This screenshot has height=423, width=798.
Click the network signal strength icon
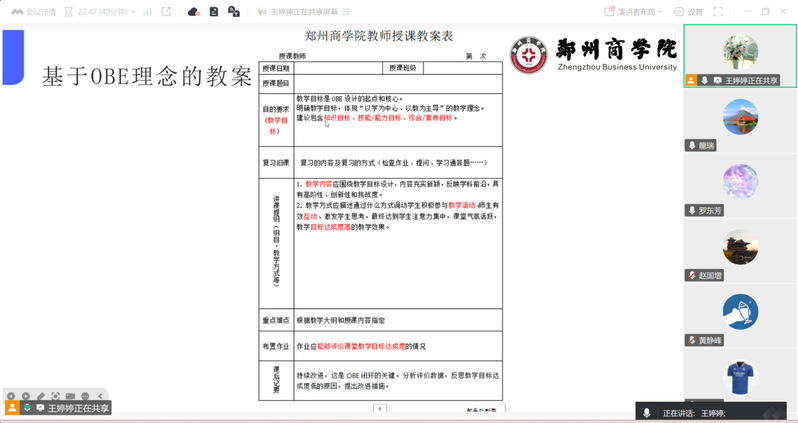tap(147, 12)
